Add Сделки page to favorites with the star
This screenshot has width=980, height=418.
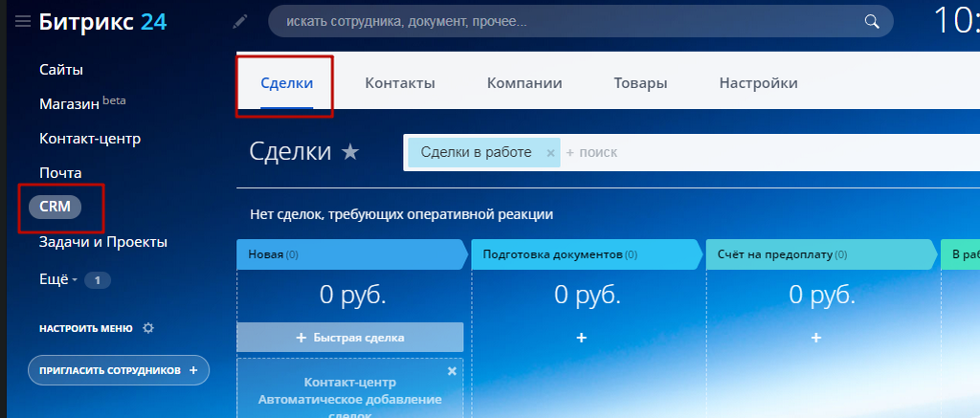[350, 152]
